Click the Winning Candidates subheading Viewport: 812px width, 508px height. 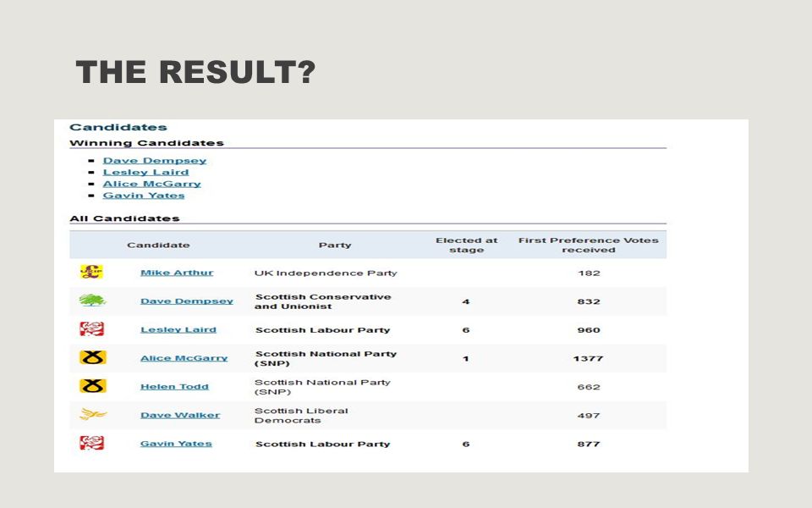click(146, 143)
